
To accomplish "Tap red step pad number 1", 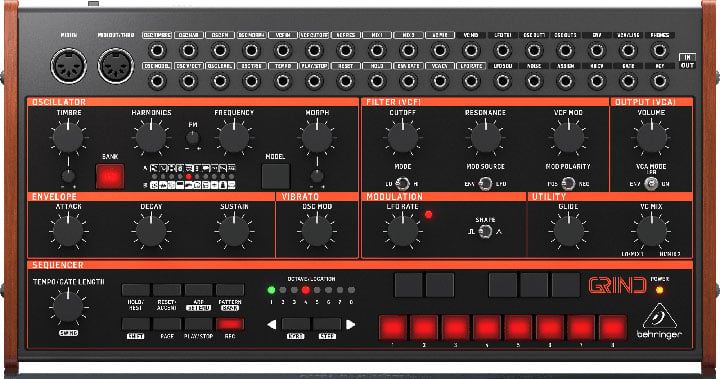I will 393,328.
